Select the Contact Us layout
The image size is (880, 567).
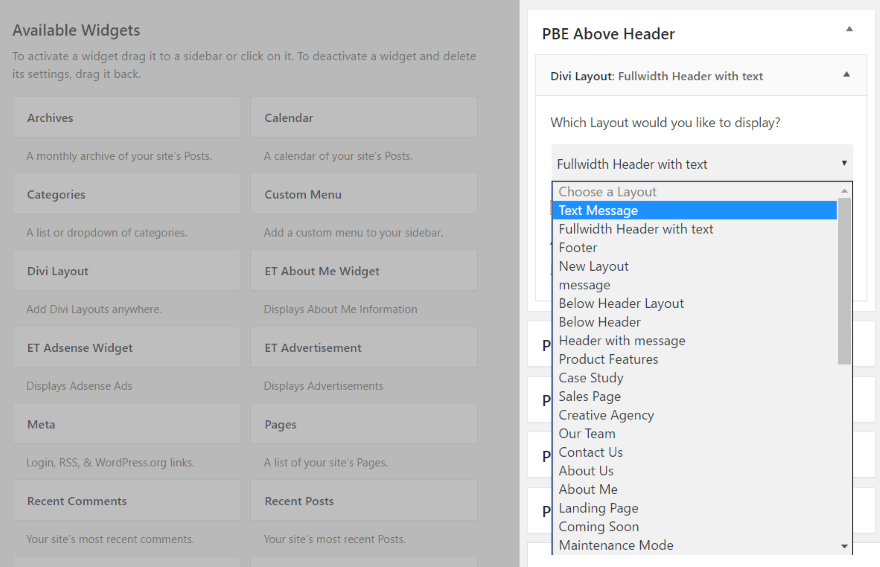click(695, 452)
